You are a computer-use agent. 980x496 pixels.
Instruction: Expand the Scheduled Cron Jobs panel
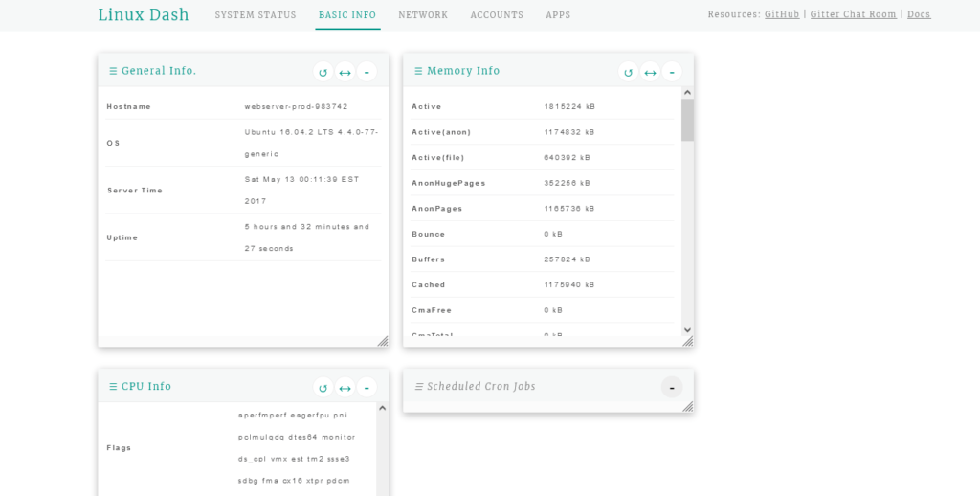pyautogui.click(x=672, y=387)
